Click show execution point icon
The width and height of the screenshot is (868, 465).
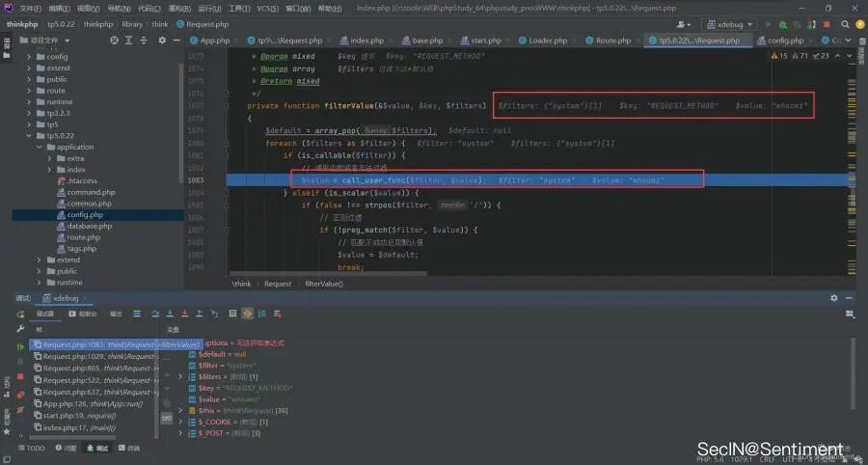click(x=137, y=314)
